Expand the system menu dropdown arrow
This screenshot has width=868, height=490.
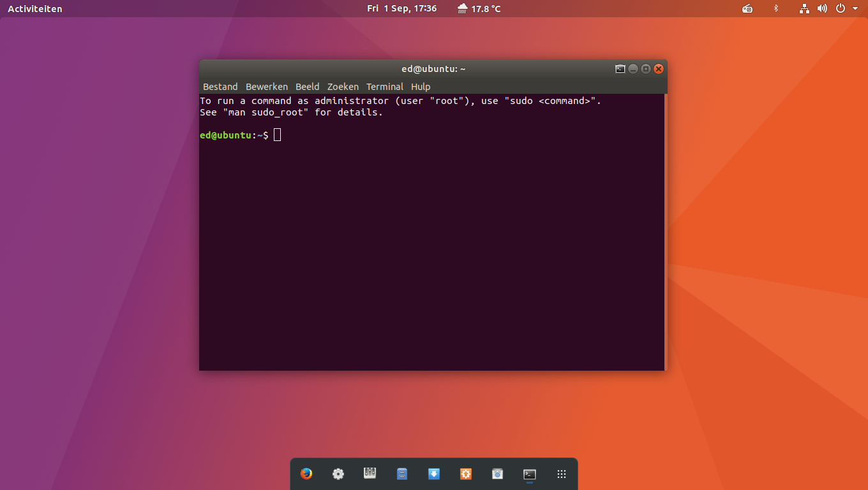point(855,8)
